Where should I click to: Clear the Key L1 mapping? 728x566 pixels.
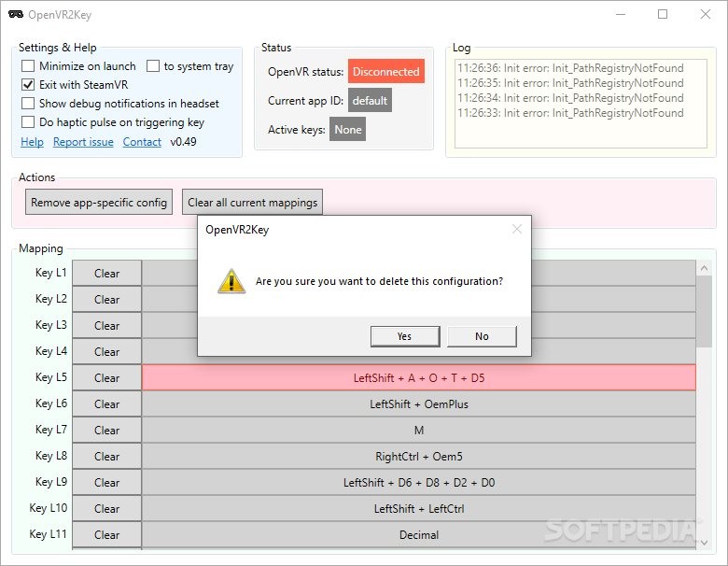point(106,274)
